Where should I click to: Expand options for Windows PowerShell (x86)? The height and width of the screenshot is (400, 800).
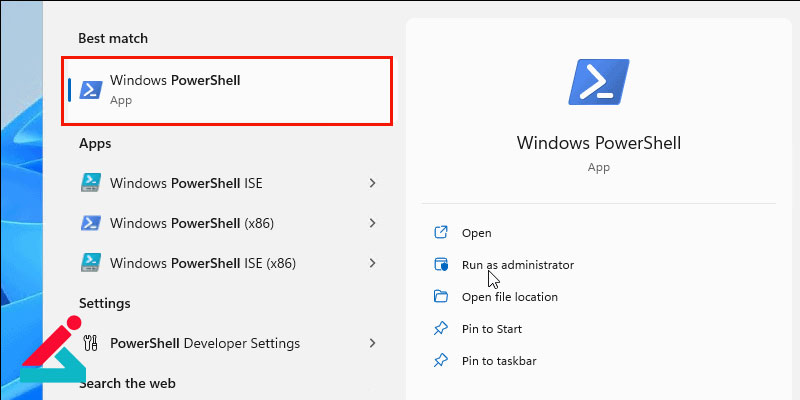[372, 223]
